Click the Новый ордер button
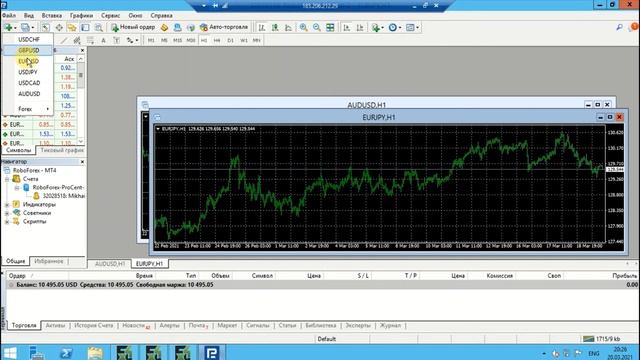This screenshot has width=640, height=360. (133, 27)
